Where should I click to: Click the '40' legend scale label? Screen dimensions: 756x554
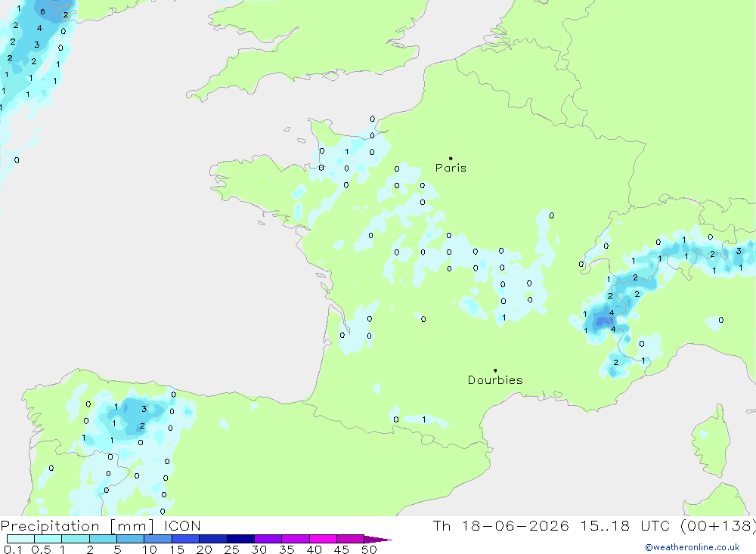[314, 549]
